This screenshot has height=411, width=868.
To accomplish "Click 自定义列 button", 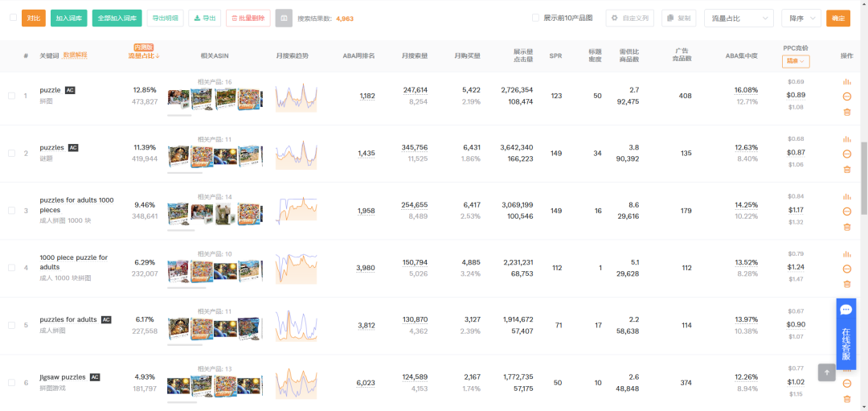I will [630, 18].
